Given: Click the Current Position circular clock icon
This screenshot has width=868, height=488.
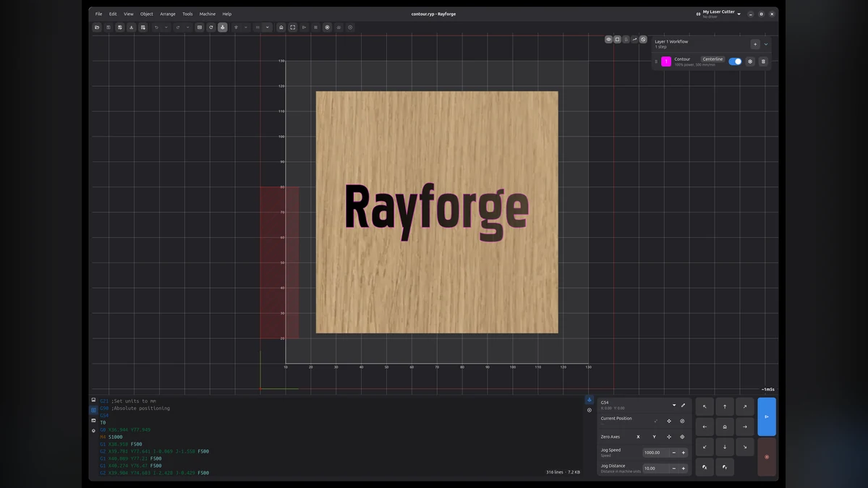Looking at the screenshot, I should [682, 421].
